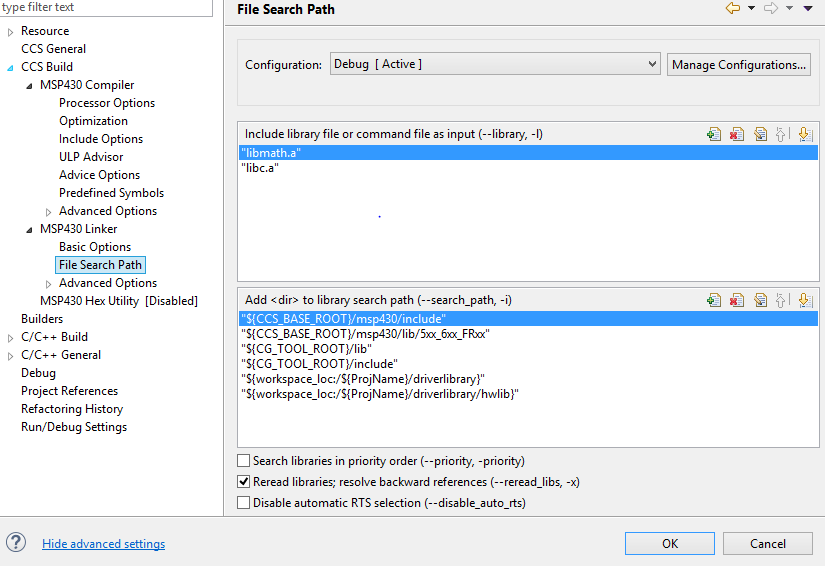Click the Manage Configurations button
The height and width of the screenshot is (566, 825).
pyautogui.click(x=739, y=64)
